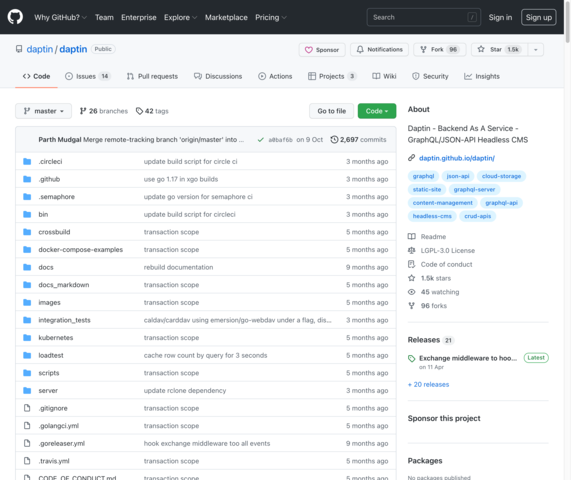Screen dimensions: 571x480
Task: Switch to the Issues tab
Action: click(x=87, y=76)
